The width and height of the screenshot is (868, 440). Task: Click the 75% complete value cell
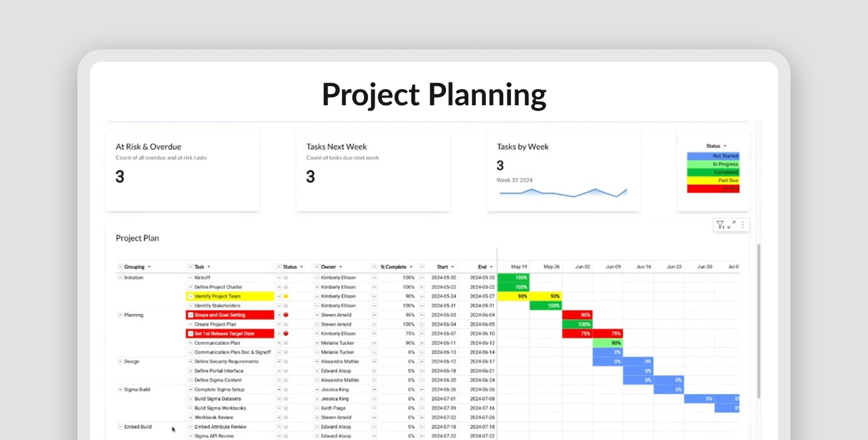[410, 334]
